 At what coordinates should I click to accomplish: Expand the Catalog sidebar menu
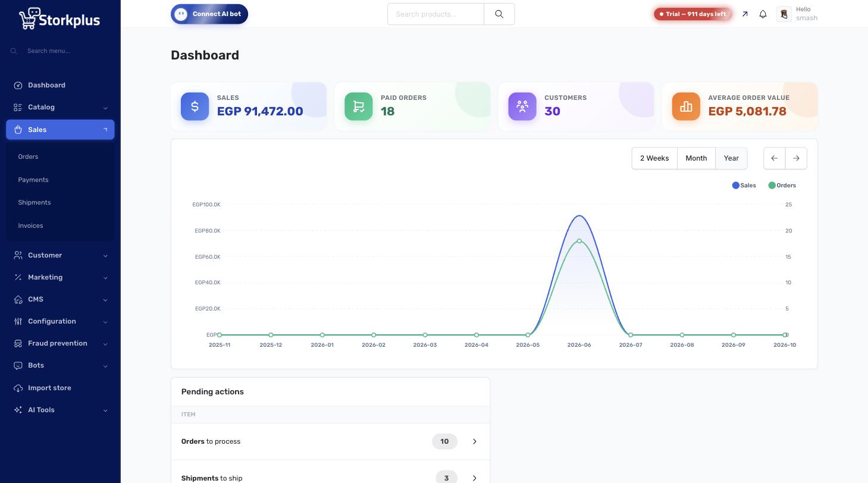pyautogui.click(x=60, y=108)
